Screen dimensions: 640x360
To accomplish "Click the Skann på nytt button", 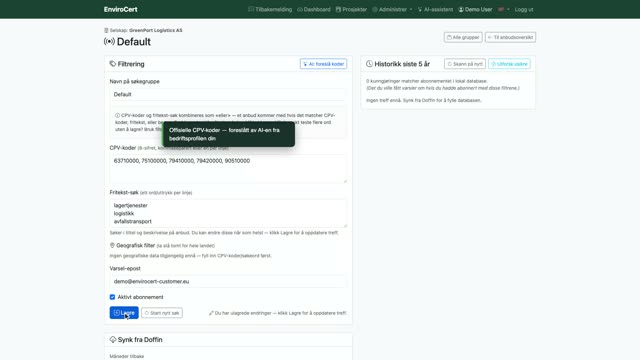I will (x=464, y=64).
